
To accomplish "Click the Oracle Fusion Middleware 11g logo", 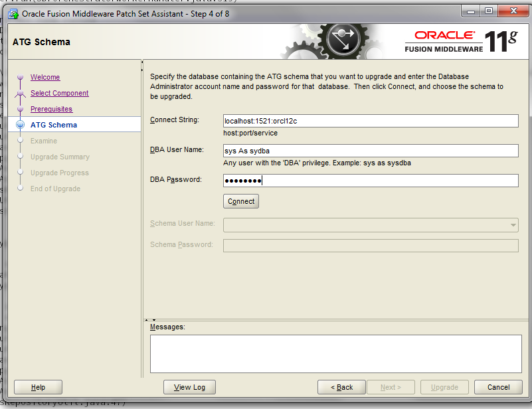I will point(462,41).
